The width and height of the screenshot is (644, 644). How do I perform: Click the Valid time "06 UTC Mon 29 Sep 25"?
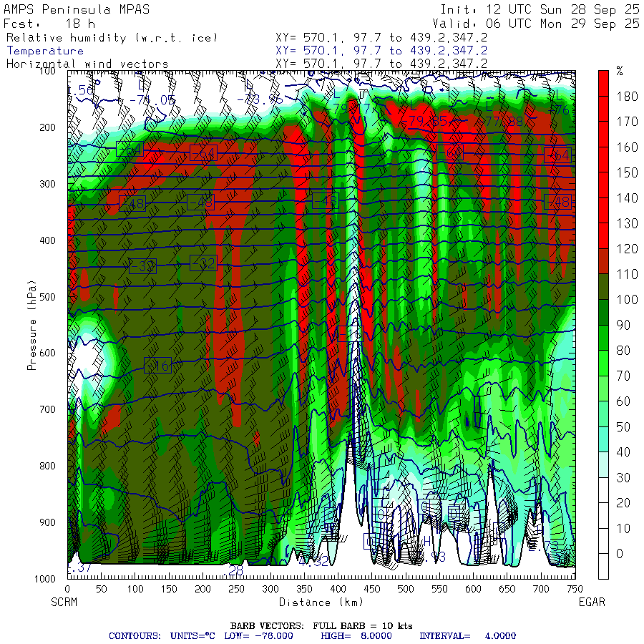[x=563, y=24]
